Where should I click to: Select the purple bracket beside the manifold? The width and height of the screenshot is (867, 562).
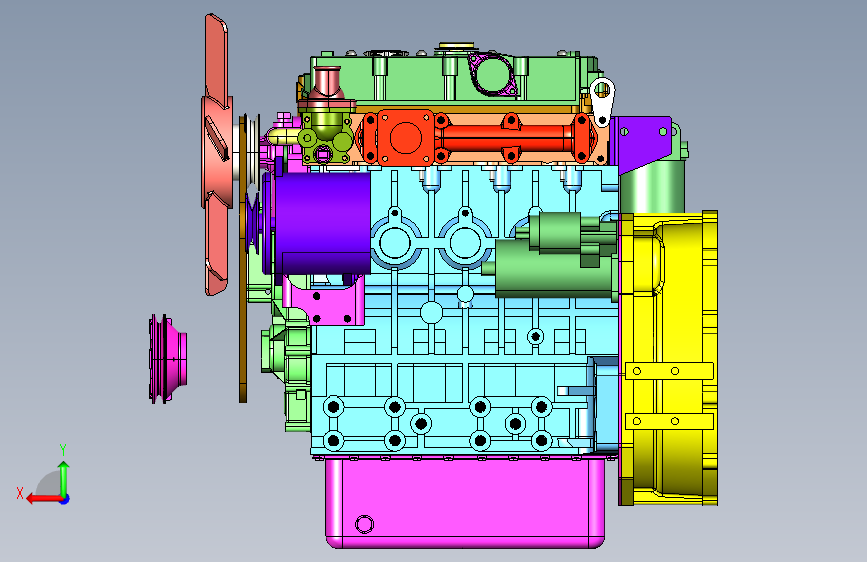pyautogui.click(x=643, y=143)
